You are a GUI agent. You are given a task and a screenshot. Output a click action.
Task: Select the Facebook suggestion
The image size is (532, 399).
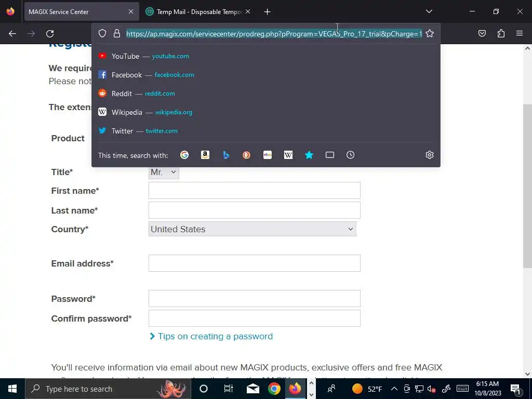click(266, 75)
